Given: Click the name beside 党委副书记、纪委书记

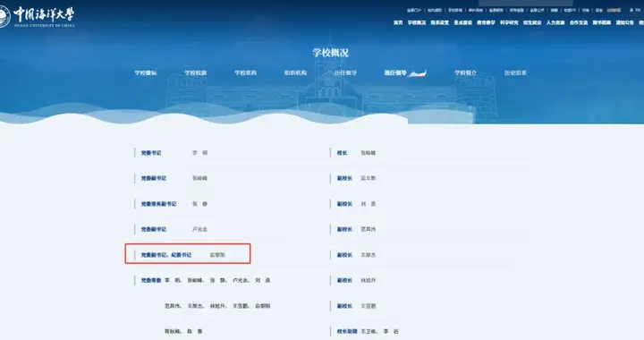Looking at the screenshot, I should pos(217,255).
